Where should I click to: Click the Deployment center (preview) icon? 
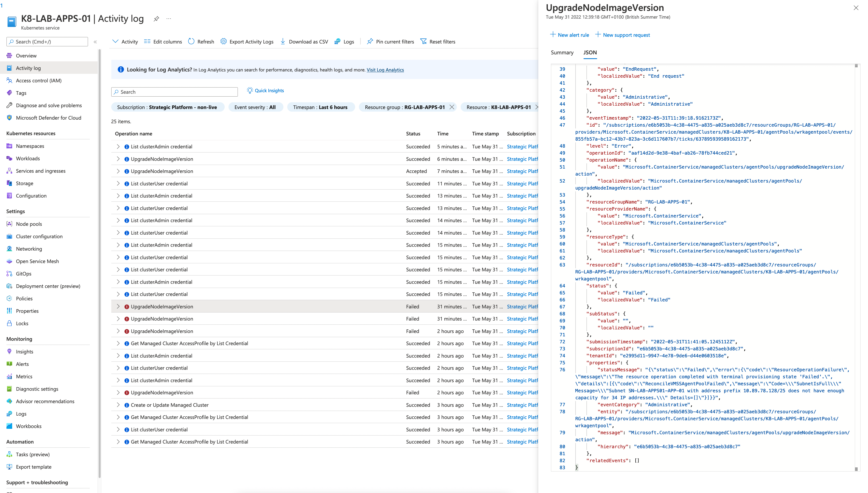[10, 286]
